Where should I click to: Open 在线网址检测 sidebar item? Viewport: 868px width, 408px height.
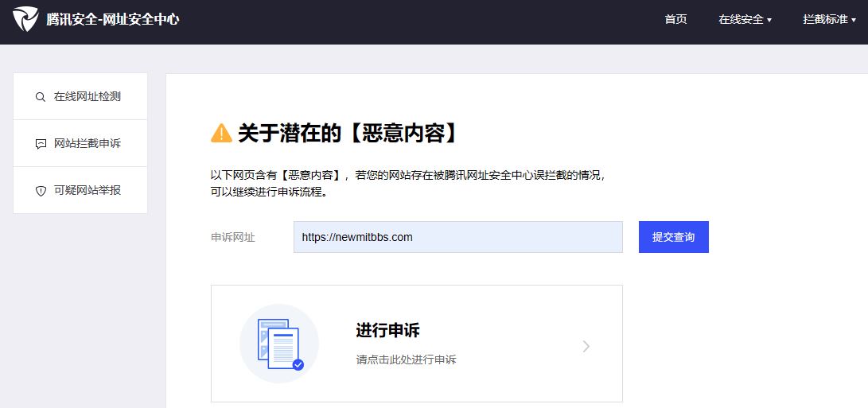point(80,96)
